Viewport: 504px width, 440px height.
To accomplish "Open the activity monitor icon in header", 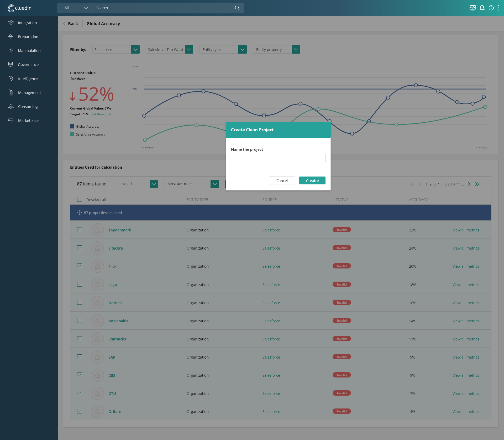I will (472, 8).
